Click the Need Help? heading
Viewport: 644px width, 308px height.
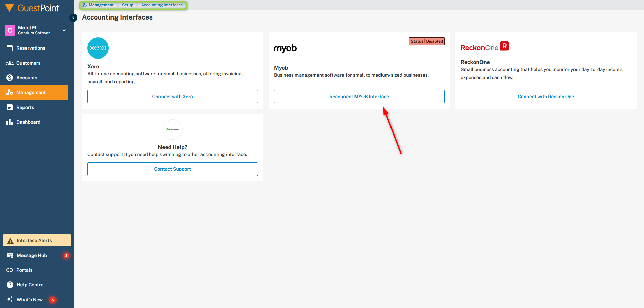[x=173, y=147]
